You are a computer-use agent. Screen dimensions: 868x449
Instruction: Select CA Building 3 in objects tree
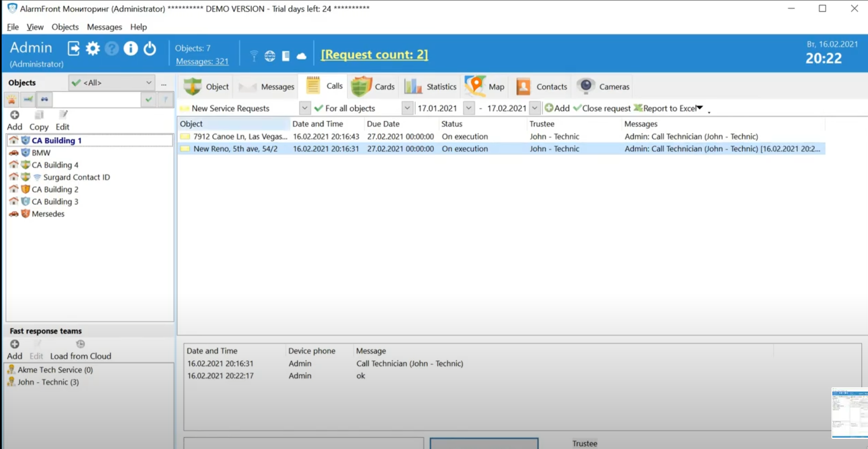tap(55, 201)
